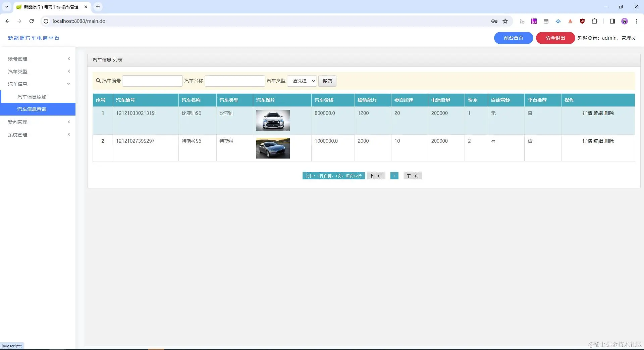Go to 前台首页 front page
The width and height of the screenshot is (644, 350).
pos(513,38)
